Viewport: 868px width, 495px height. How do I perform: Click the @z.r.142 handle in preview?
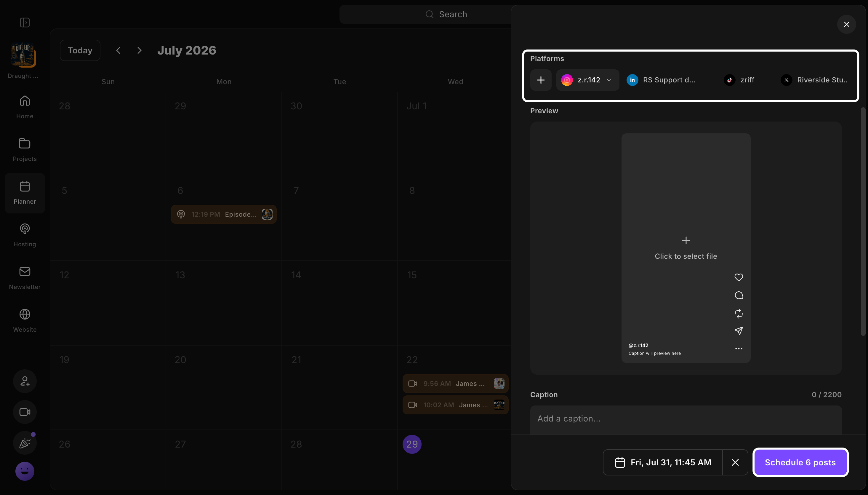(x=638, y=345)
